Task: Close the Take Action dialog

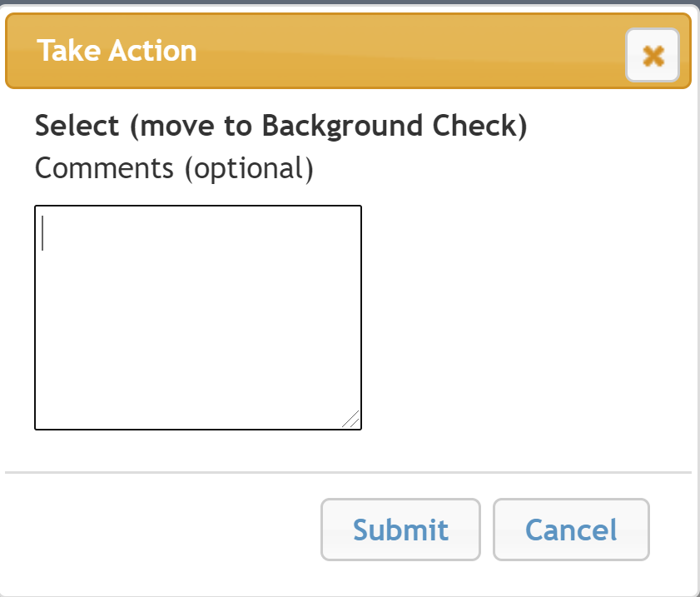Action: click(653, 56)
